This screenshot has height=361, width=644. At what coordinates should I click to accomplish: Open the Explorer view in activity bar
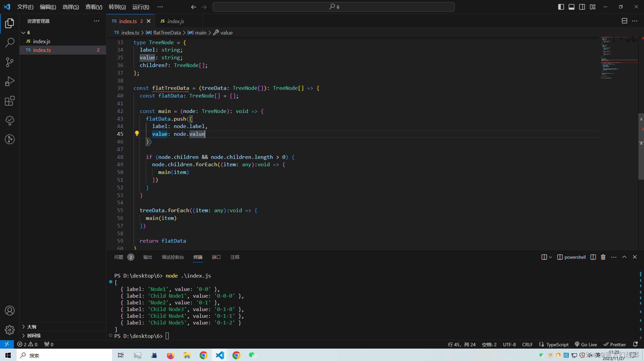pos(10,23)
